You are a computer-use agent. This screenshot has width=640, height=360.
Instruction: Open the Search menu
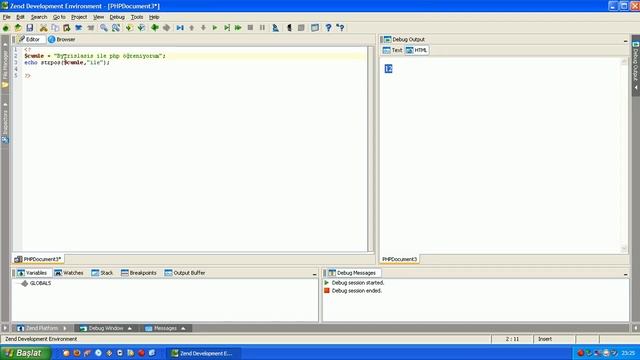coord(39,17)
